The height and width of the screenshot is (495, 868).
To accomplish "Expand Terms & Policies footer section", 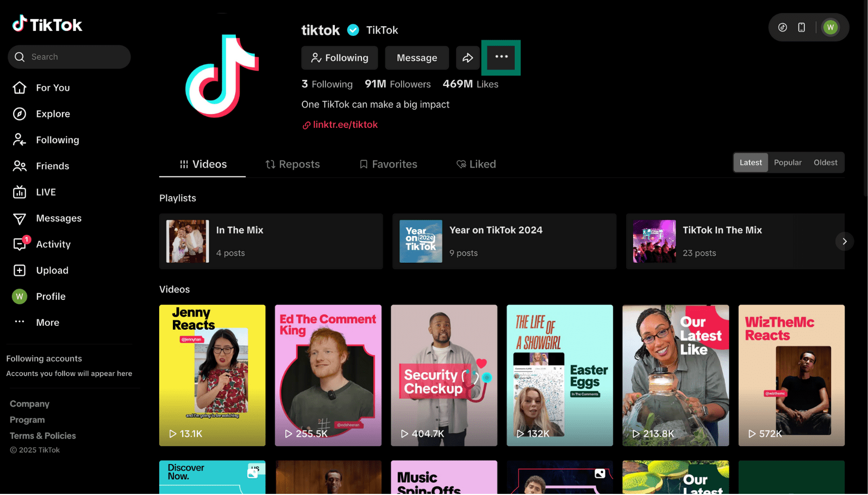I will click(x=43, y=436).
